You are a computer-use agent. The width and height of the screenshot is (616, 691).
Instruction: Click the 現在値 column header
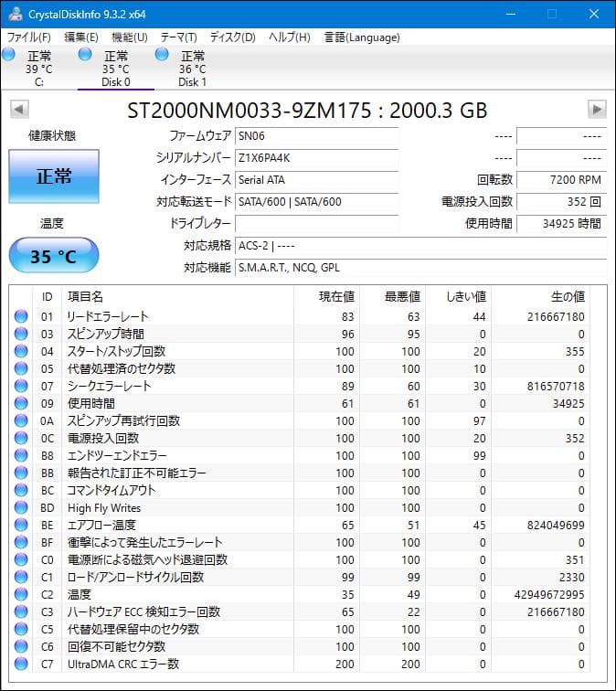(x=326, y=296)
